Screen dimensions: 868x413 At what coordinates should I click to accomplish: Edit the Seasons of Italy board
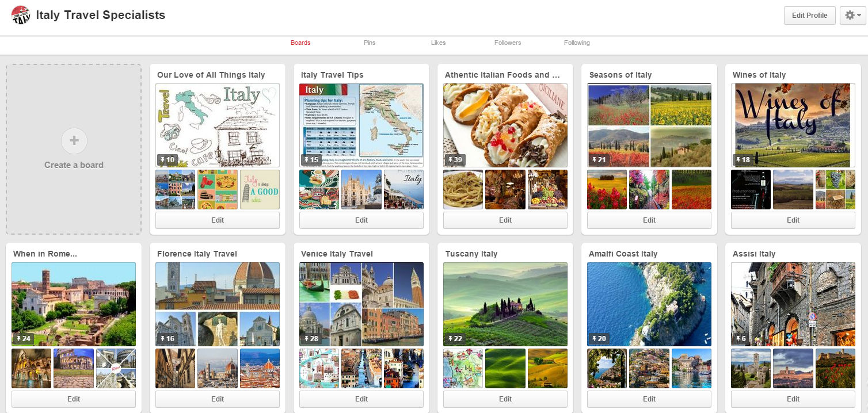649,220
